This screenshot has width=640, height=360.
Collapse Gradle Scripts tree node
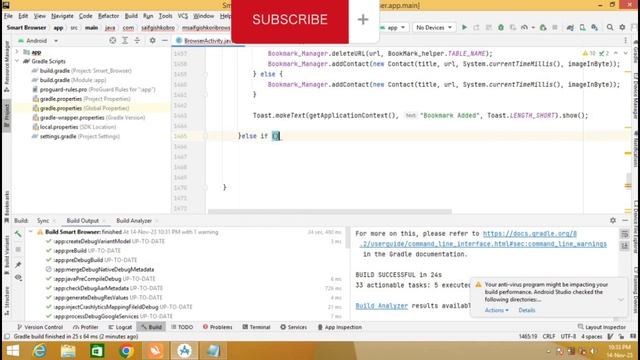coord(17,61)
